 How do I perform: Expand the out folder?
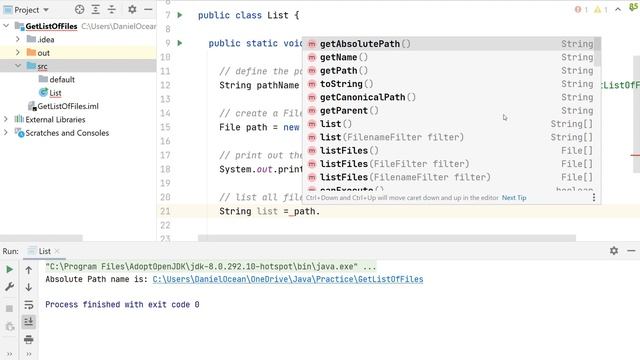(18, 53)
